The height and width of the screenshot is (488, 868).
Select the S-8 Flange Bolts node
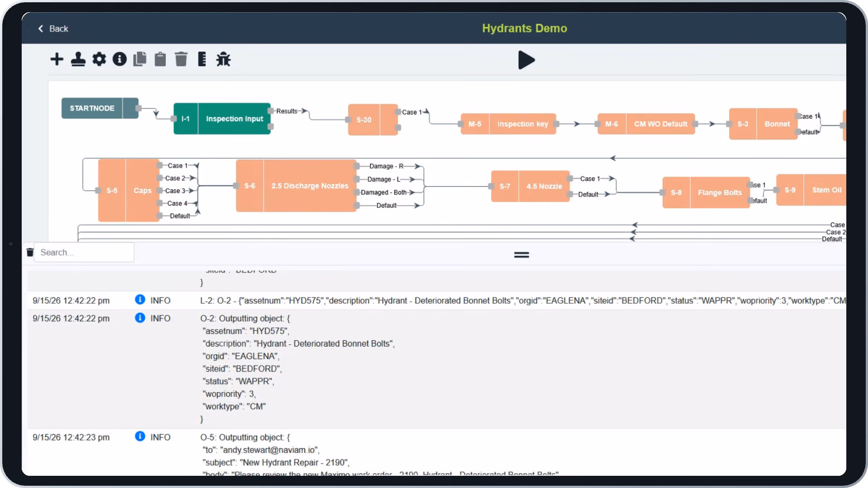point(706,192)
